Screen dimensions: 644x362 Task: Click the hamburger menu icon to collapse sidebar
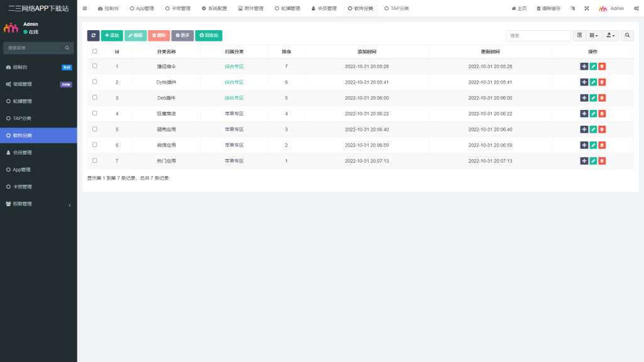(85, 9)
